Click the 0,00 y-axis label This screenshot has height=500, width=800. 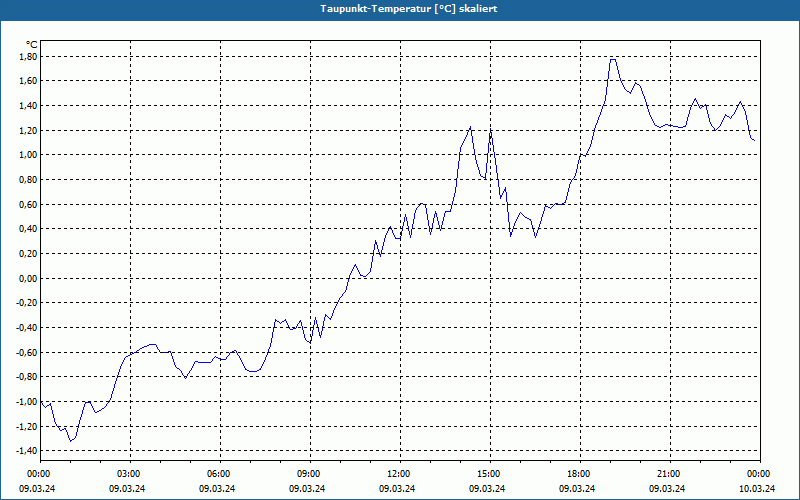click(x=29, y=278)
